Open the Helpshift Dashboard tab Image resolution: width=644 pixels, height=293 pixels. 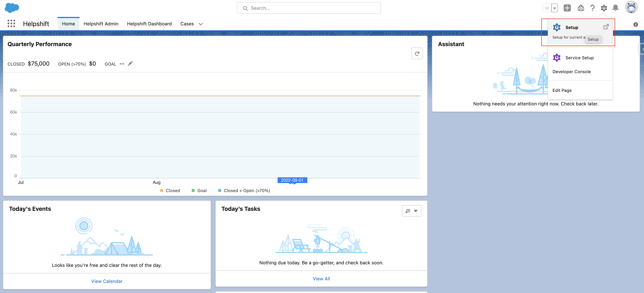click(x=149, y=24)
